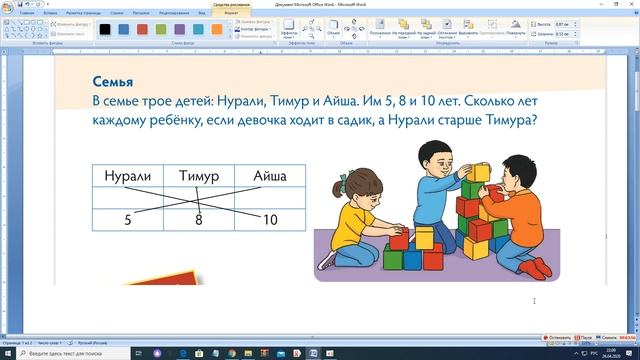Image resolution: width=640 pixels, height=360 pixels.
Task: Apply the orange shape style
Action: tap(217, 29)
